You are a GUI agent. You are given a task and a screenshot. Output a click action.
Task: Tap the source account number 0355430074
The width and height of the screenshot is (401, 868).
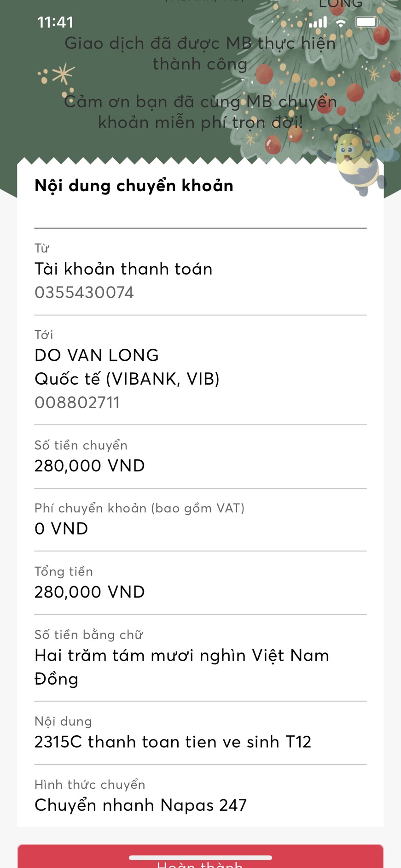point(84,293)
